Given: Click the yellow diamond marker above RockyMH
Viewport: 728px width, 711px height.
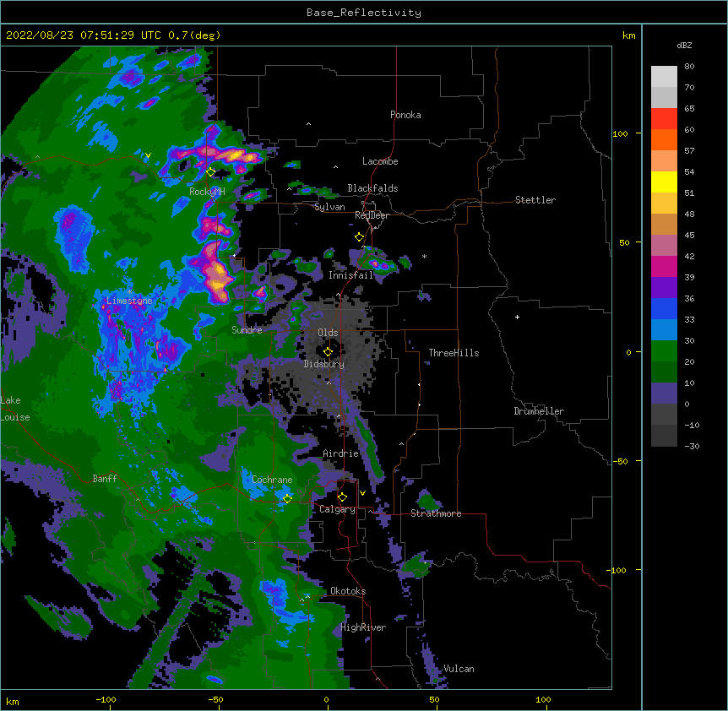Looking at the screenshot, I should pos(211,172).
